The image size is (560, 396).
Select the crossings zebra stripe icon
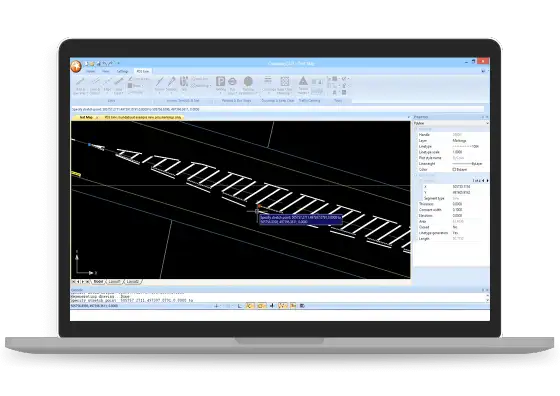[x=268, y=80]
